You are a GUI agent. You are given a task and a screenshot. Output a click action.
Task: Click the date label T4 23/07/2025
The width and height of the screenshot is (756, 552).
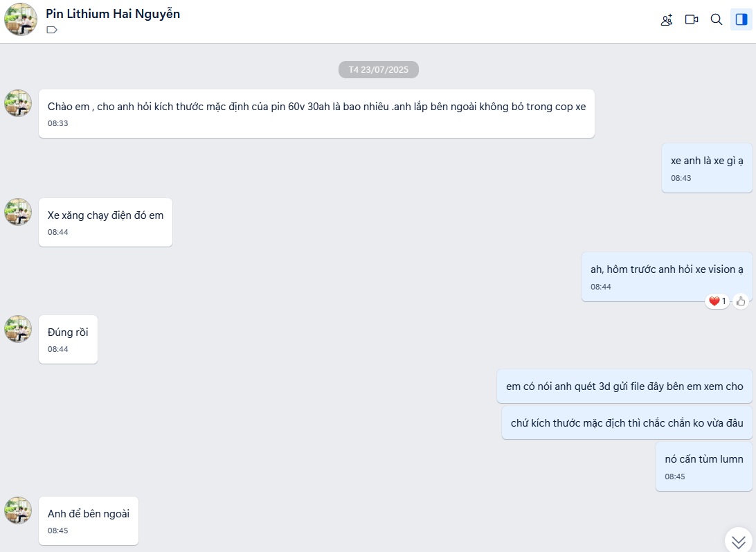[x=378, y=69]
